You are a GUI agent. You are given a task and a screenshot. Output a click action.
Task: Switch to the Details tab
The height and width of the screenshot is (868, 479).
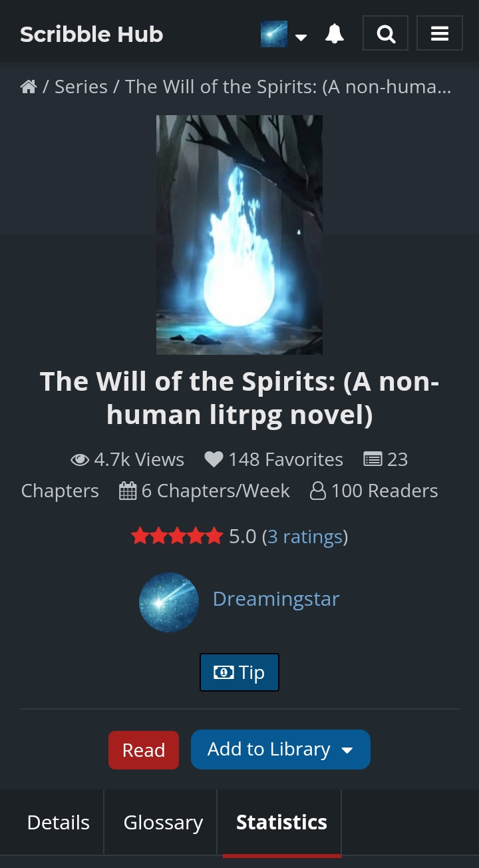59,822
